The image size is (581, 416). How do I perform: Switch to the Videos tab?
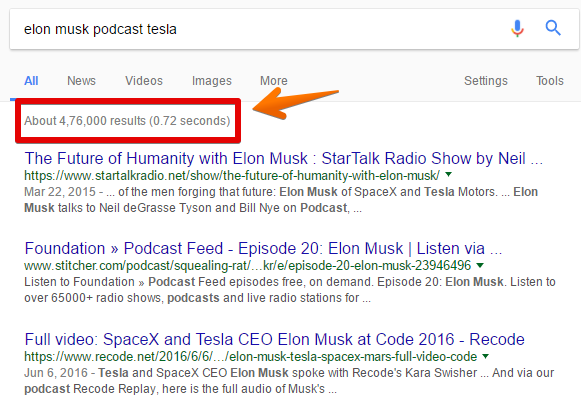(144, 81)
